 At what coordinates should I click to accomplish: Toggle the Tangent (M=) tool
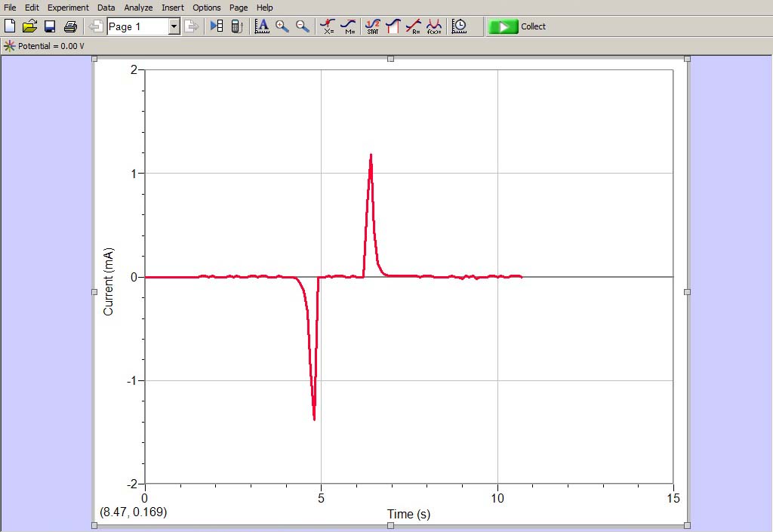[x=348, y=26]
